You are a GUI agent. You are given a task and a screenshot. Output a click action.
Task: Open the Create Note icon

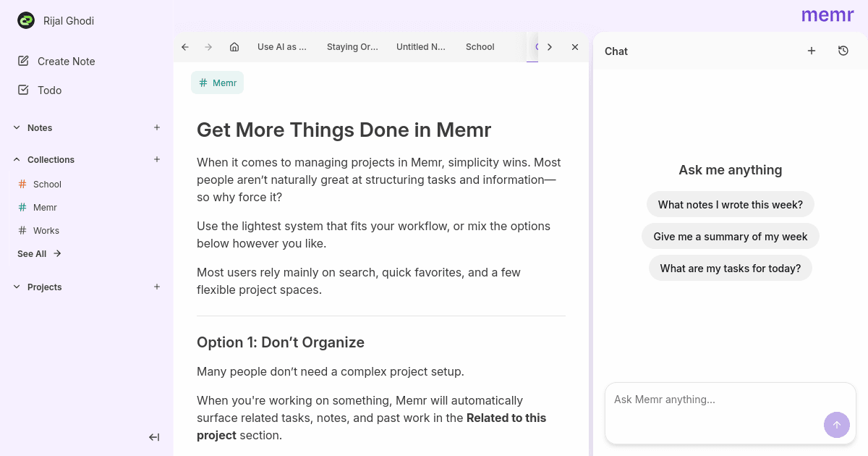pos(24,61)
